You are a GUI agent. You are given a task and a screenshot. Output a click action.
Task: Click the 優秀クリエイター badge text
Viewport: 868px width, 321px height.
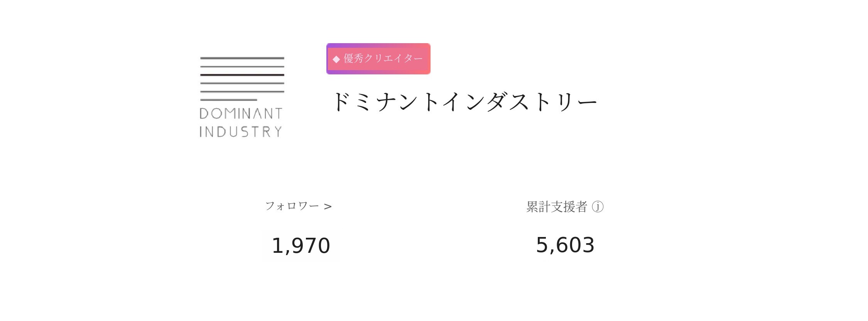point(383,59)
